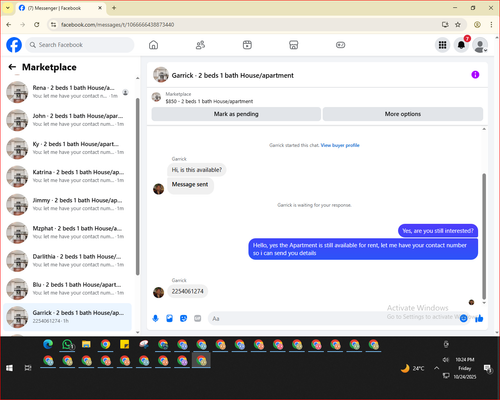The height and width of the screenshot is (400, 500).
Task: Open Blu conversation
Action: [x=68, y=289]
